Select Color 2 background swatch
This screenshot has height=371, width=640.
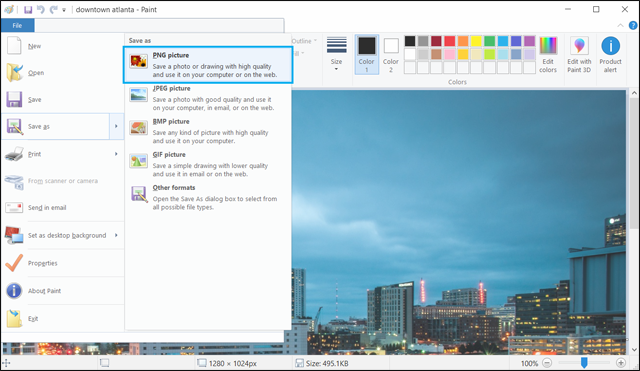coord(391,54)
